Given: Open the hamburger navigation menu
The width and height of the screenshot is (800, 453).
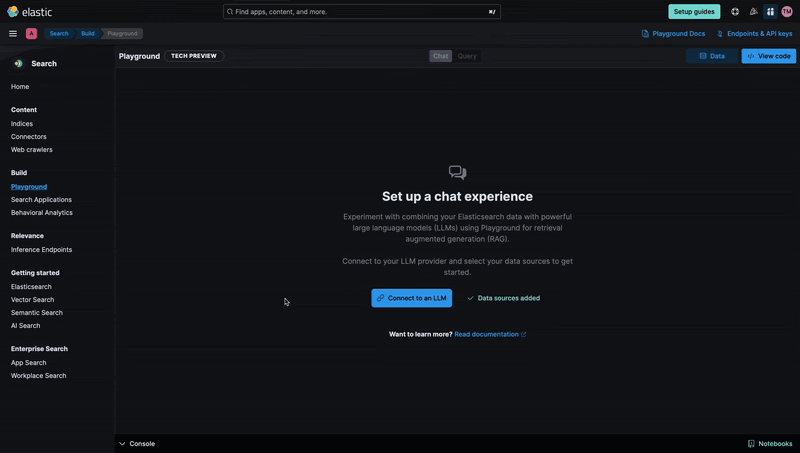Looking at the screenshot, I should [13, 34].
